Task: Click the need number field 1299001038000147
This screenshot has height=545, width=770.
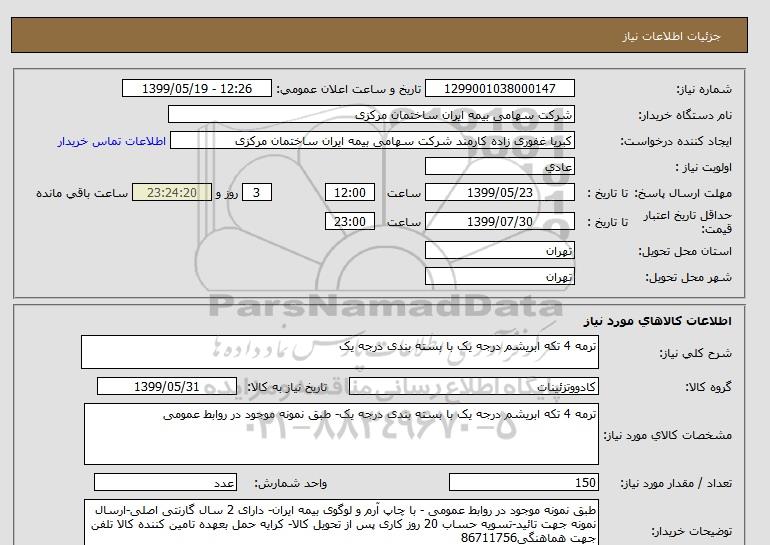Action: pos(499,88)
